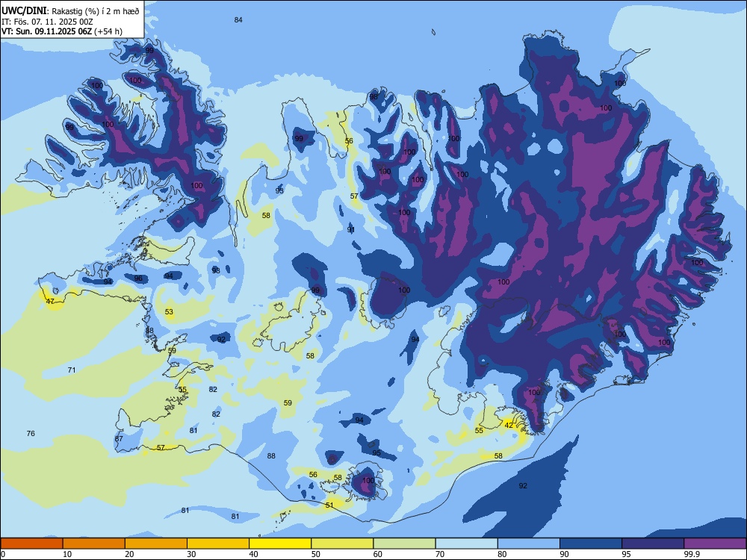
Task: Click the 'IT: Fös. 07. 11. 2025 00Z' line
Action: [47, 22]
